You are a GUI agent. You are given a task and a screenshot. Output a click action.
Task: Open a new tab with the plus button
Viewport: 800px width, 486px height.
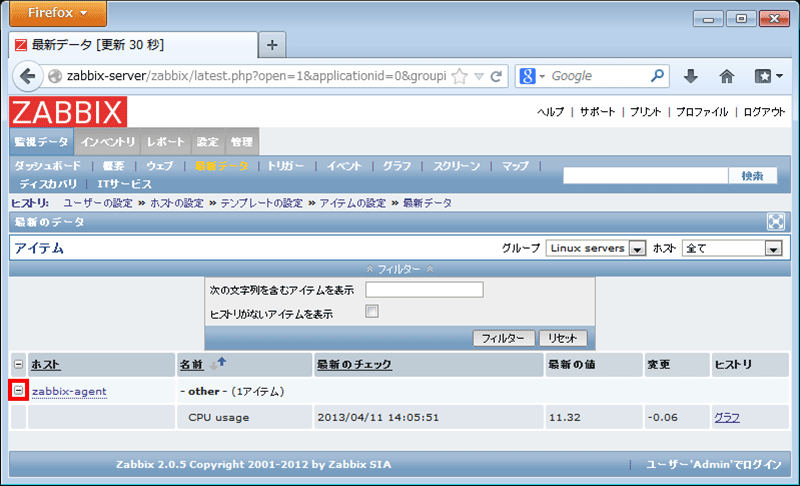pyautogui.click(x=272, y=45)
